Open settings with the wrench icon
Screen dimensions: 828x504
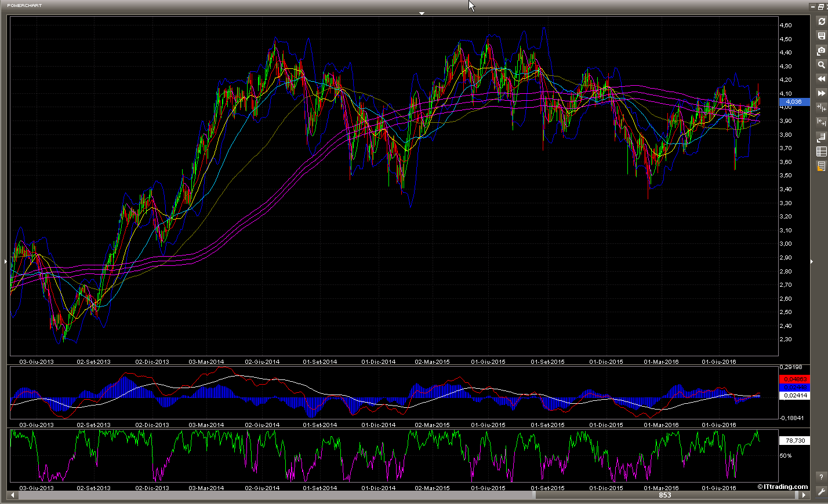821,492
